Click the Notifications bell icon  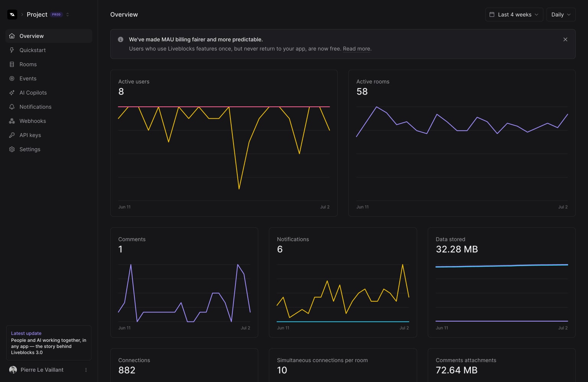point(12,107)
